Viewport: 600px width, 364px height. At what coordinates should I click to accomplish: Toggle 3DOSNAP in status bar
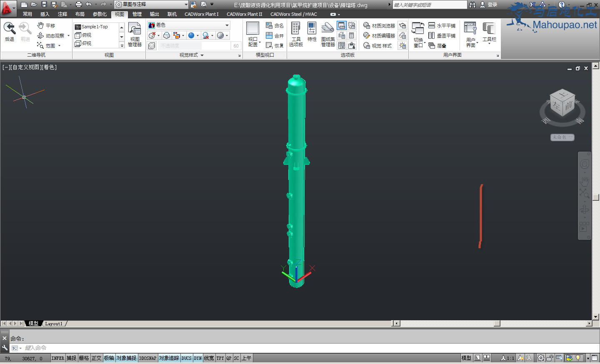[147, 358]
